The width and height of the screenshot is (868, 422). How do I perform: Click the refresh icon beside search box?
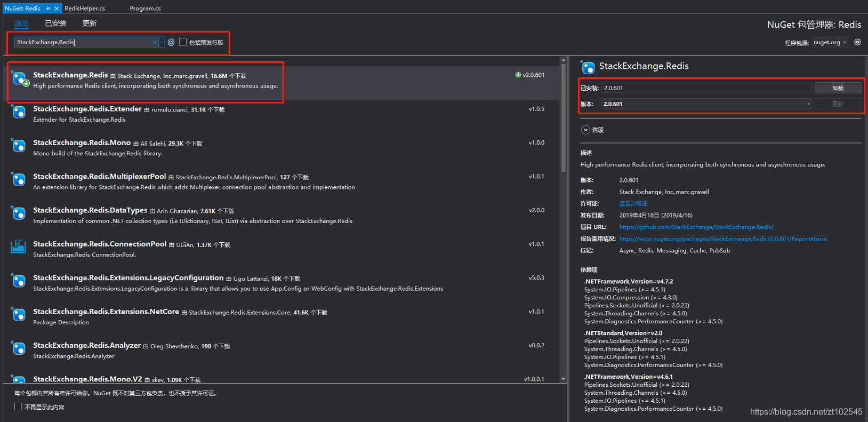click(171, 42)
